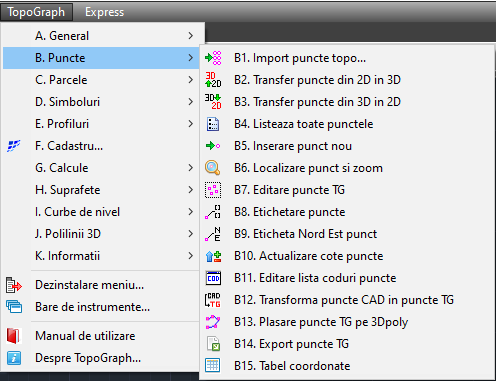The height and width of the screenshot is (381, 496).
Task: Select the I. Curbe de nivel entry
Action: 101,212
